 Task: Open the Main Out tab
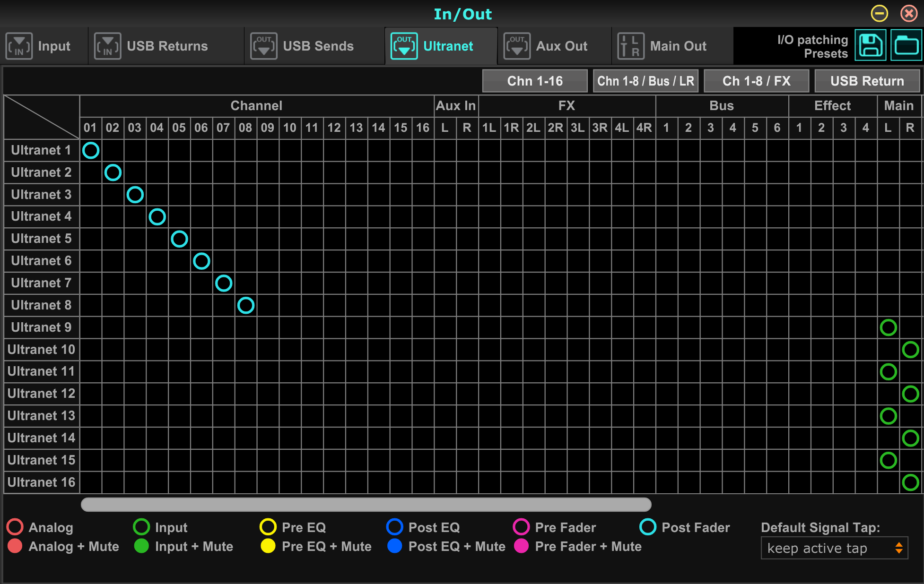tap(672, 46)
